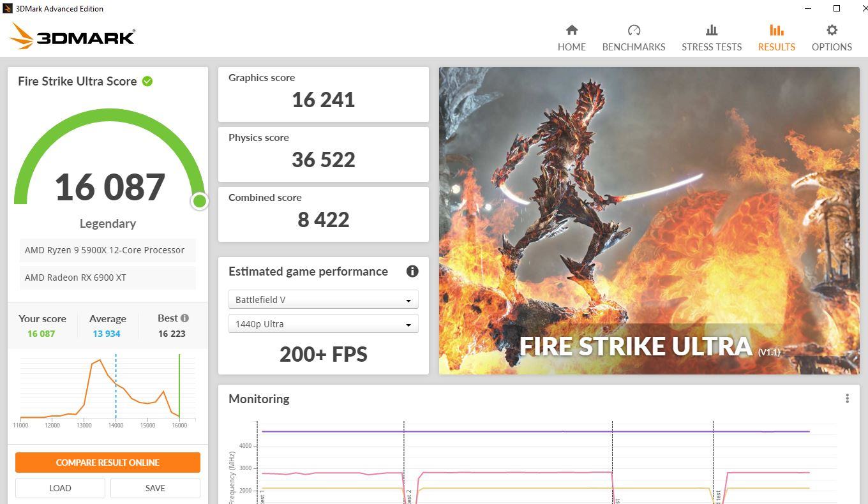Open the Estimated game performance info icon
The width and height of the screenshot is (868, 504).
tap(412, 271)
